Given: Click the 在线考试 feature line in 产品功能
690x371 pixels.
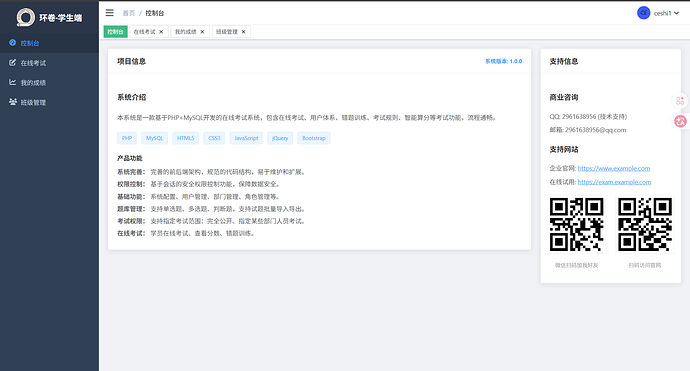Looking at the screenshot, I should (187, 233).
